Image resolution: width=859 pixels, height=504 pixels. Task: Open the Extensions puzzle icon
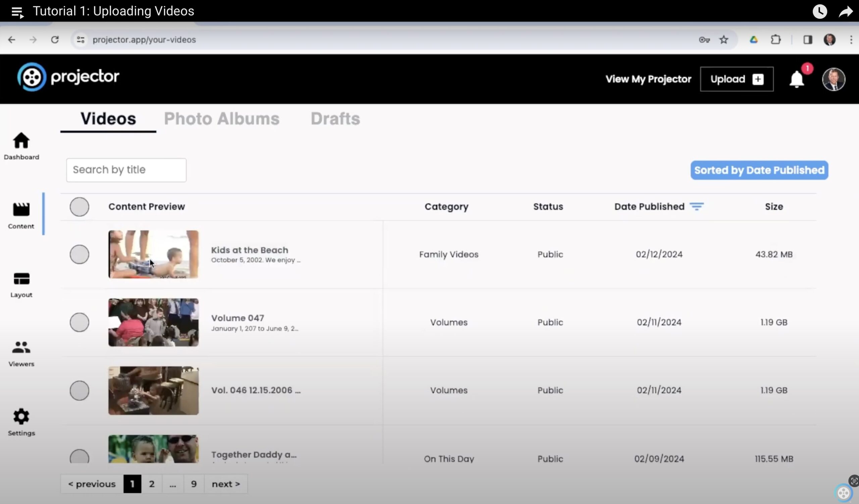tap(775, 40)
